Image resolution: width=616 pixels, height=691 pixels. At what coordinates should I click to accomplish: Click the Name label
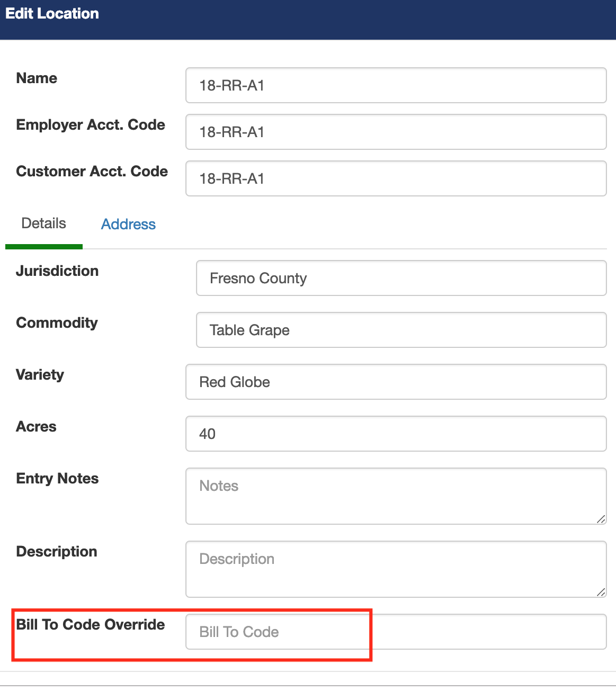pyautogui.click(x=37, y=78)
